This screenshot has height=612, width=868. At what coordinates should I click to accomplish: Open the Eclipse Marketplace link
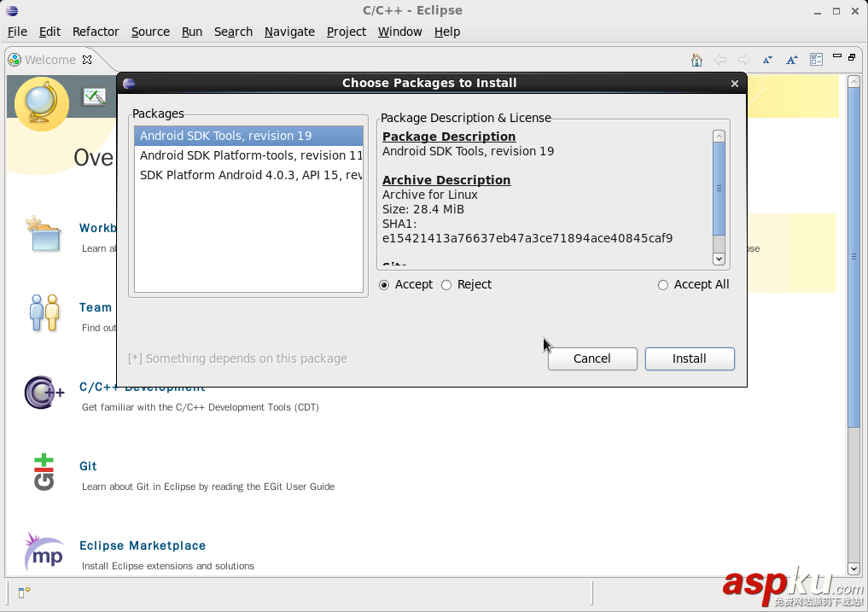[x=143, y=545]
